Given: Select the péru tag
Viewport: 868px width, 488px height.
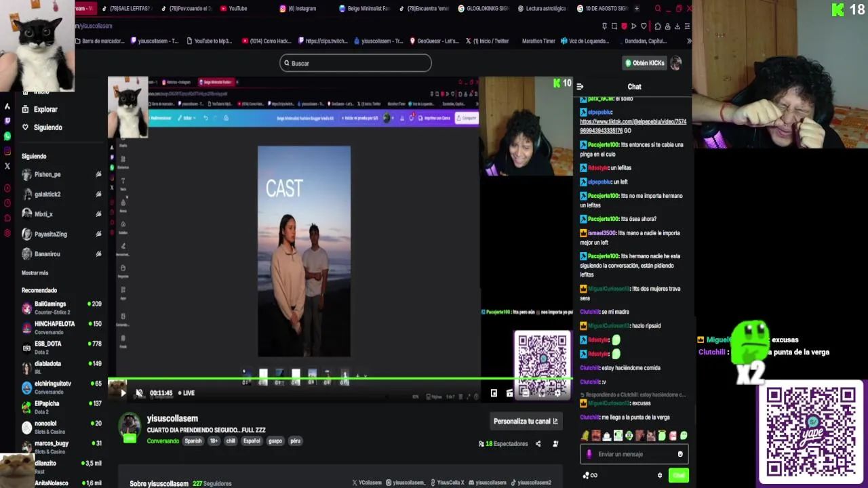Looking at the screenshot, I should [295, 441].
